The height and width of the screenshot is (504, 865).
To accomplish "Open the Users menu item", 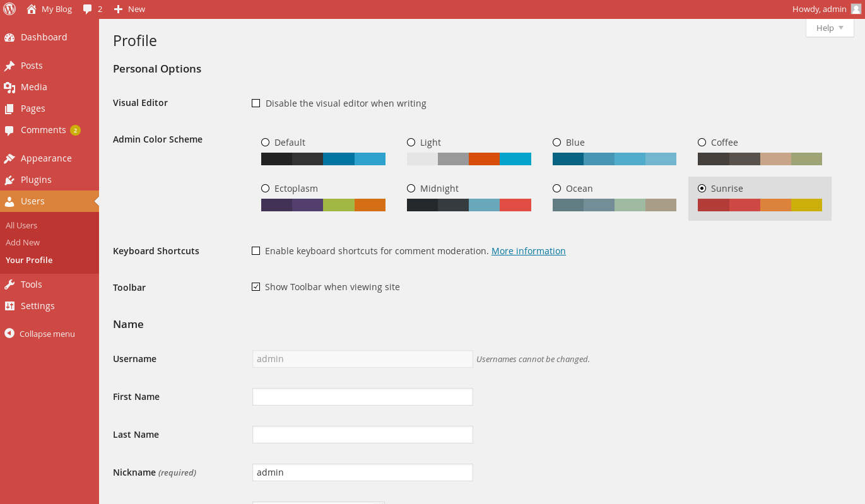I will [49, 201].
